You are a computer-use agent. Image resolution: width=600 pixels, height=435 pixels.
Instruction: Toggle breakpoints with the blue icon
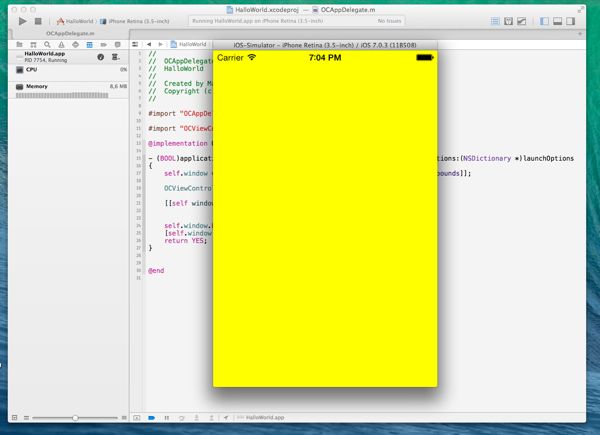[152, 418]
